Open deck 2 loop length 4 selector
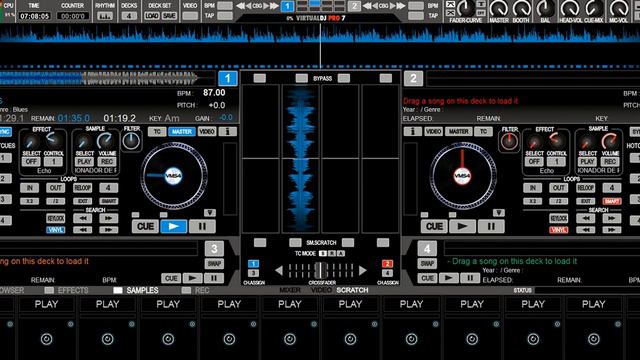 pyautogui.click(x=611, y=188)
